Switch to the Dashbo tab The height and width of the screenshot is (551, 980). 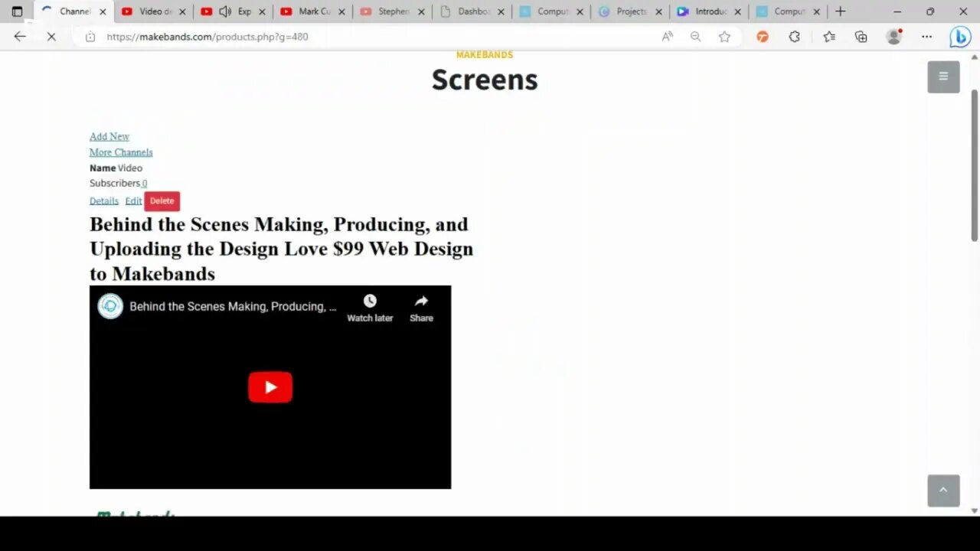[x=472, y=11]
